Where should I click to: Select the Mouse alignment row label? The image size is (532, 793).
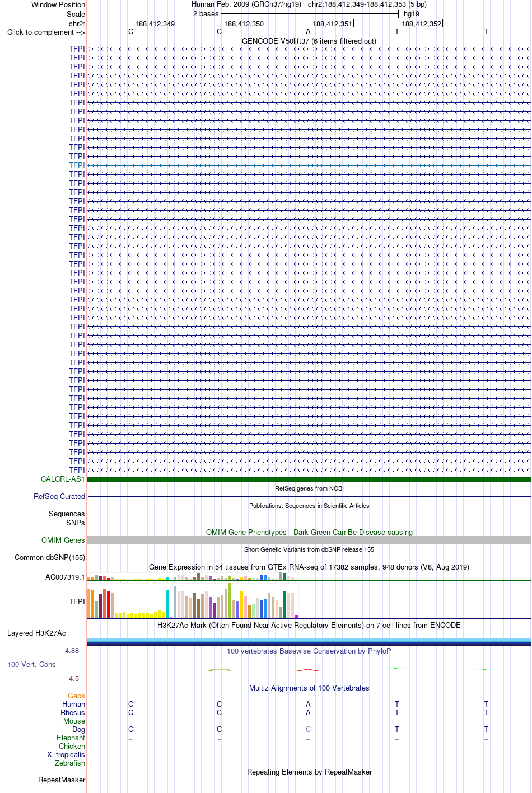[74, 721]
